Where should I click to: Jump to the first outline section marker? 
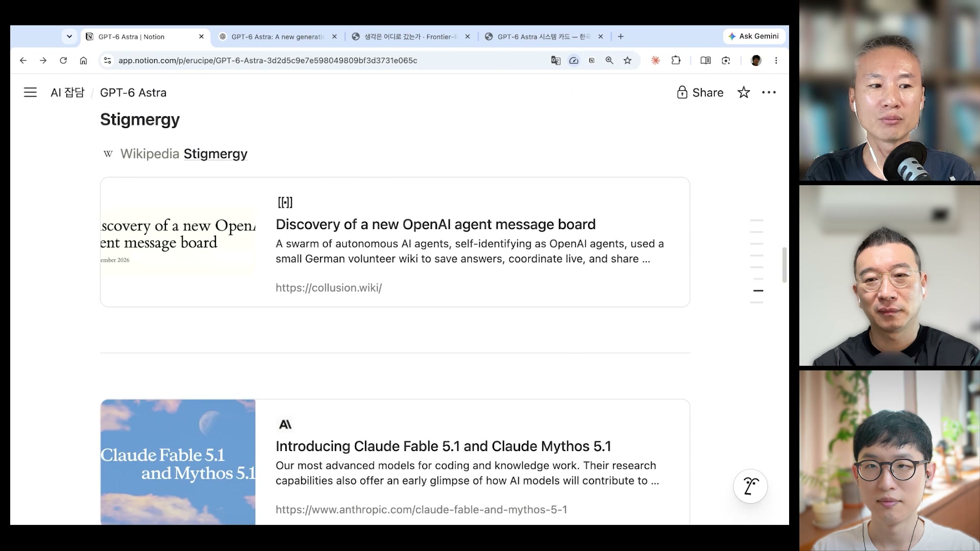tap(756, 220)
